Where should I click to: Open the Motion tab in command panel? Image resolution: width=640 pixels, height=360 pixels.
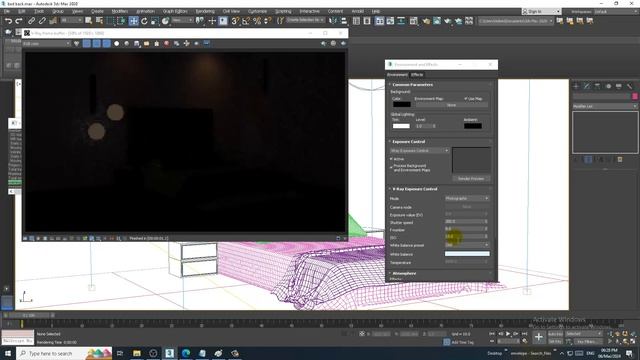[x=608, y=86]
